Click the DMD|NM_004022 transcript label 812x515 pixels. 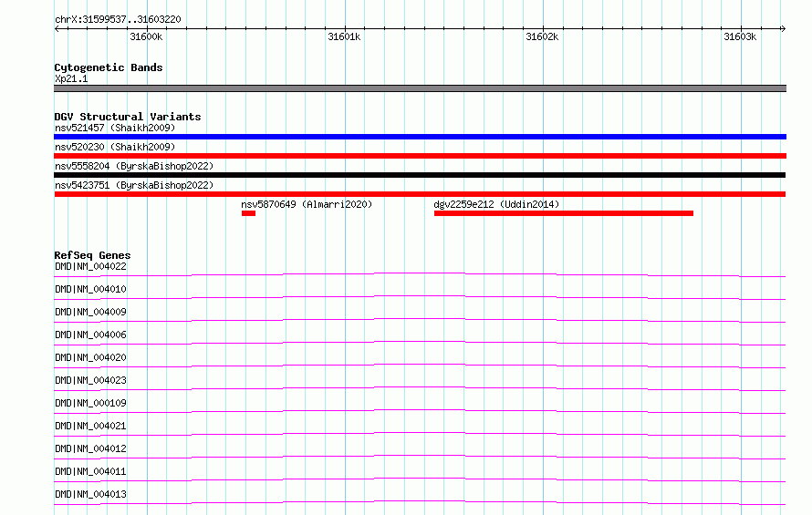tap(90, 266)
